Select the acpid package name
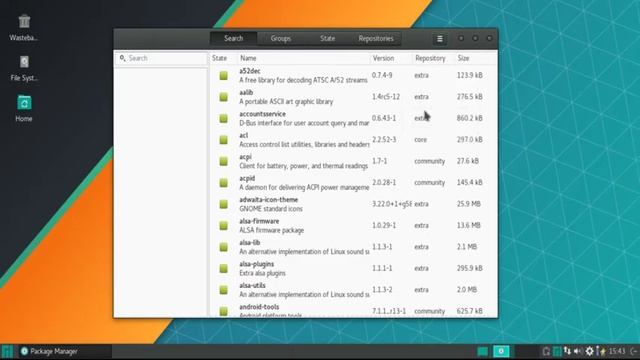Screen dimensions: 640x360 [247, 178]
